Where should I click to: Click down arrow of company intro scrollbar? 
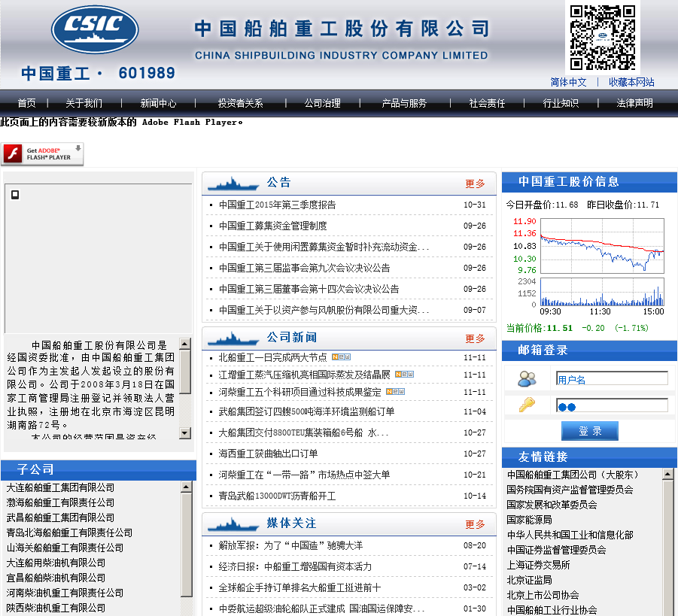click(185, 432)
